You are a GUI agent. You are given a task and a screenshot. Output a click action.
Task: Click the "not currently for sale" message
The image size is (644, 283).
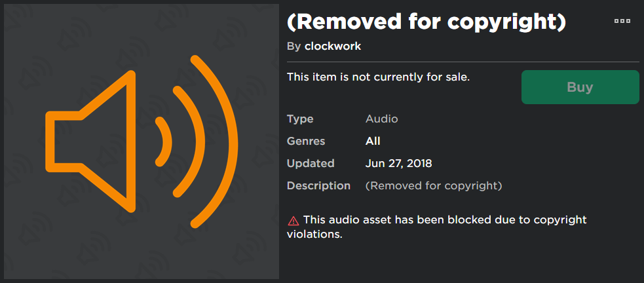[x=378, y=77]
